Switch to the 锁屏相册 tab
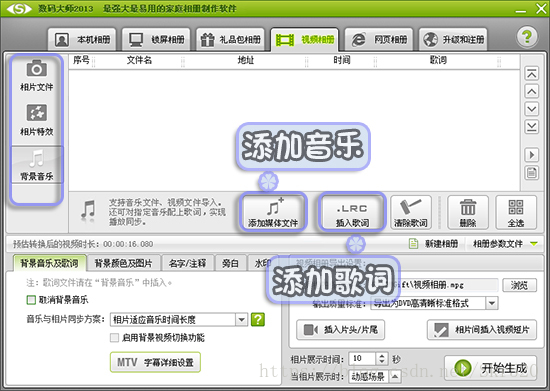This screenshot has height=391, width=550. tap(156, 39)
